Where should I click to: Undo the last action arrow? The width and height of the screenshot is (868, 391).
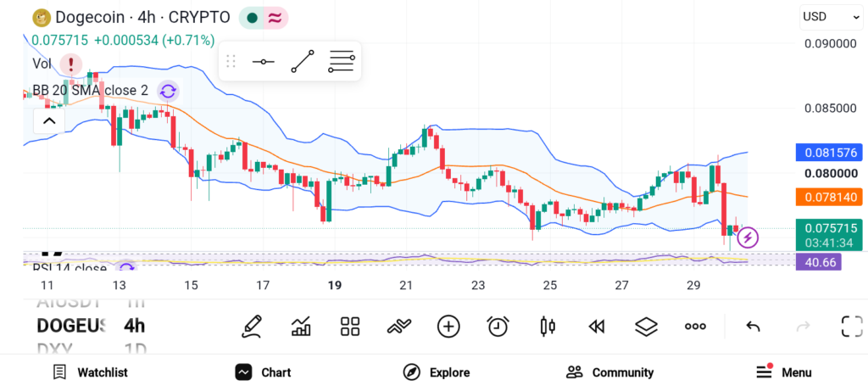pos(753,327)
